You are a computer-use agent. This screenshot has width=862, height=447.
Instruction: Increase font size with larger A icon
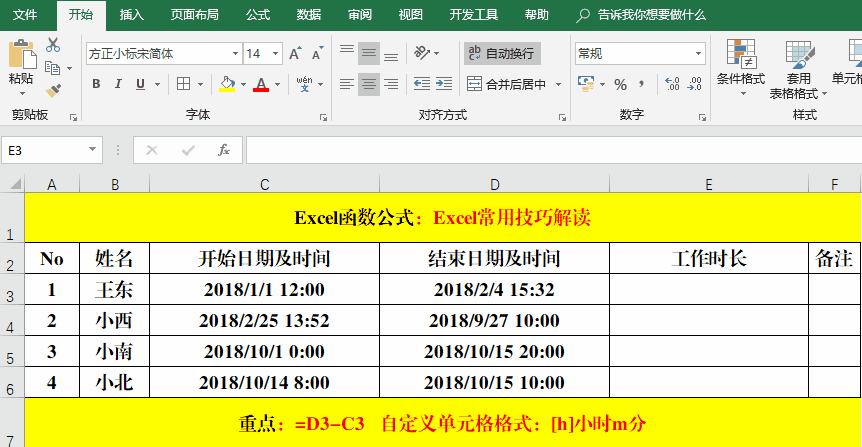[x=295, y=53]
